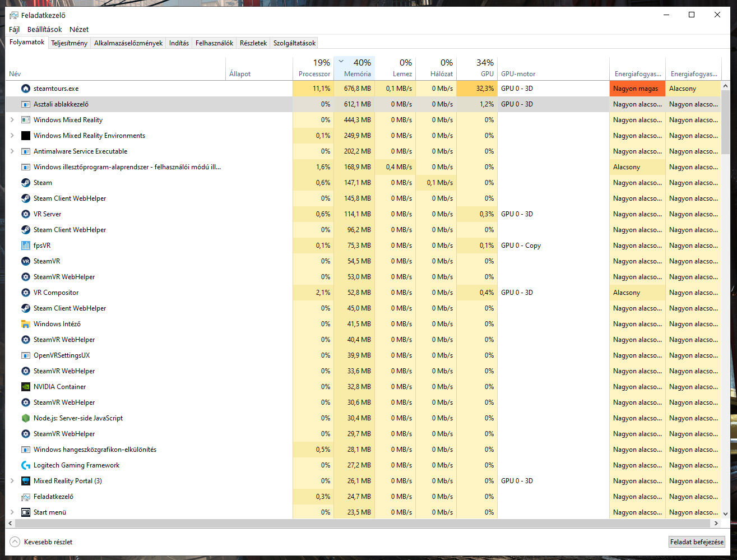Viewport: 737px width, 560px height.
Task: Sort by the GPU-motor column header
Action: click(x=553, y=68)
